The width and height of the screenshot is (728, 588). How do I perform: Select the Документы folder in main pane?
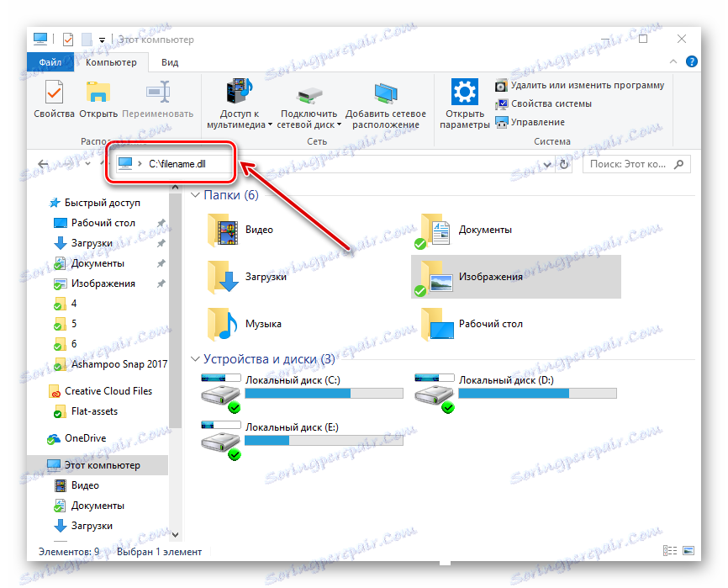click(467, 230)
